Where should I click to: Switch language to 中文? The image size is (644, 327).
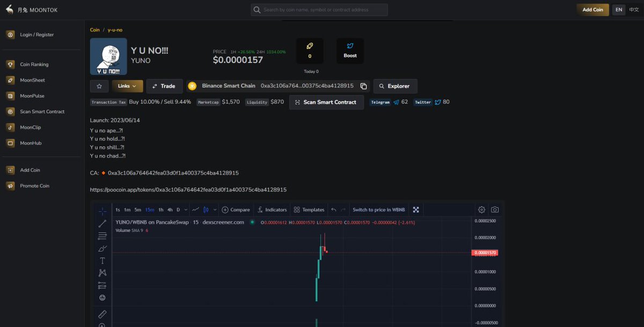click(634, 10)
